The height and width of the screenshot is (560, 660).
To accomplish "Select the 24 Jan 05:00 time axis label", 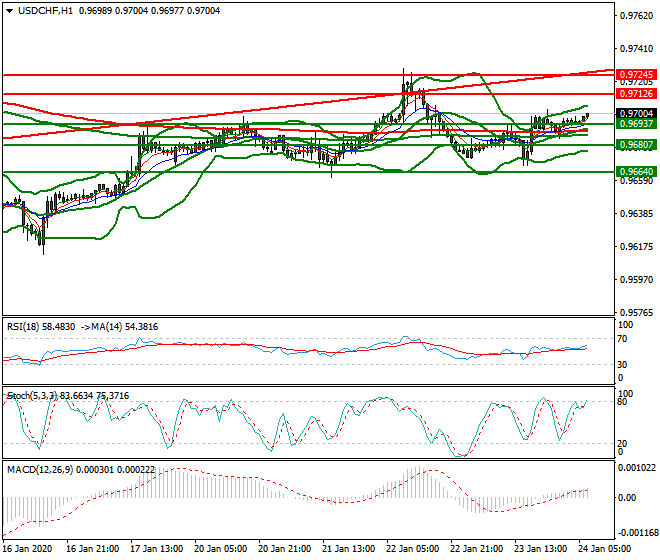I will tap(604, 549).
